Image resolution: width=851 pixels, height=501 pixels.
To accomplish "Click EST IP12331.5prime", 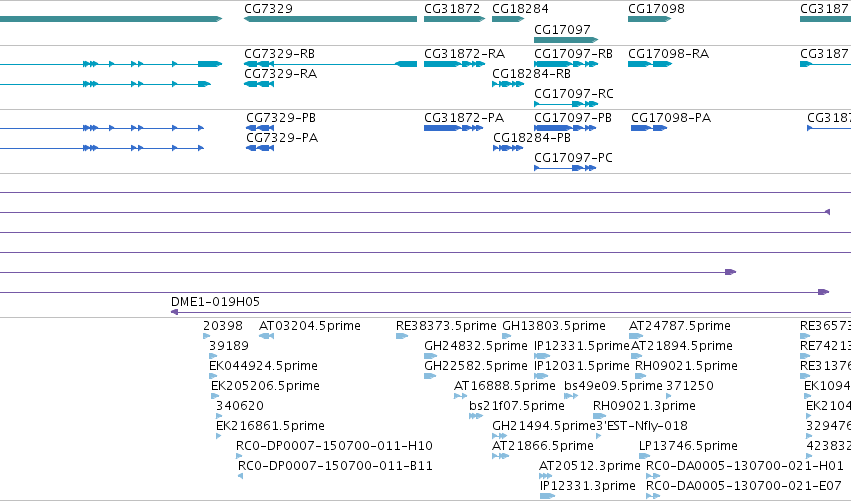I will click(x=581, y=346).
